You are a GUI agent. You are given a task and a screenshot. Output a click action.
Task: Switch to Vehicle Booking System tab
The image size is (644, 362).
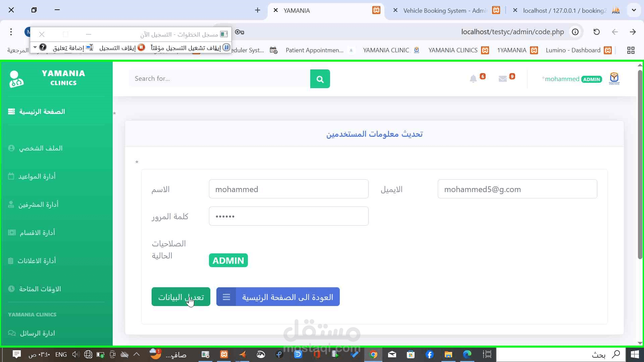click(444, 10)
